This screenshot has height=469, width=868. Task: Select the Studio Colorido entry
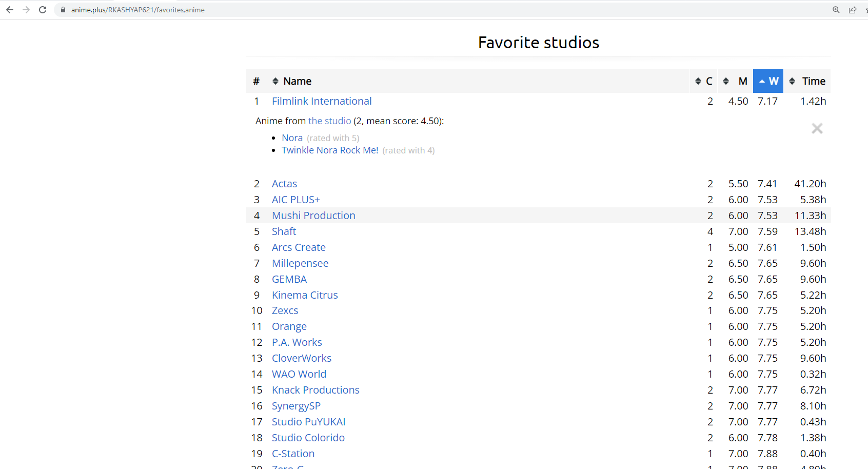(x=308, y=438)
